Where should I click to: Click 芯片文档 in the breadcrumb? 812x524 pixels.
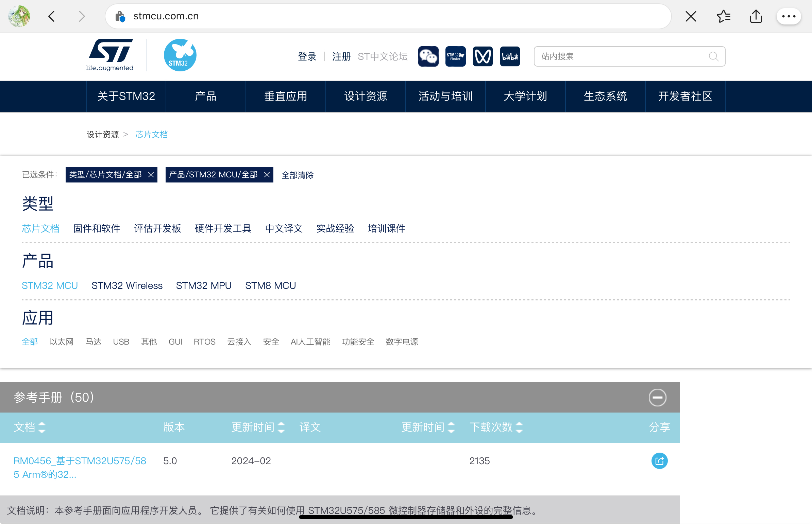coord(152,135)
